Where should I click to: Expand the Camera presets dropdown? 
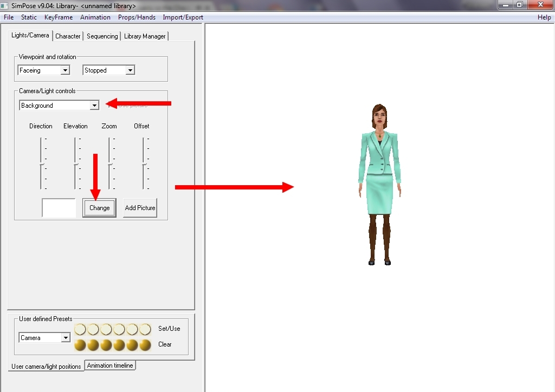[66, 338]
